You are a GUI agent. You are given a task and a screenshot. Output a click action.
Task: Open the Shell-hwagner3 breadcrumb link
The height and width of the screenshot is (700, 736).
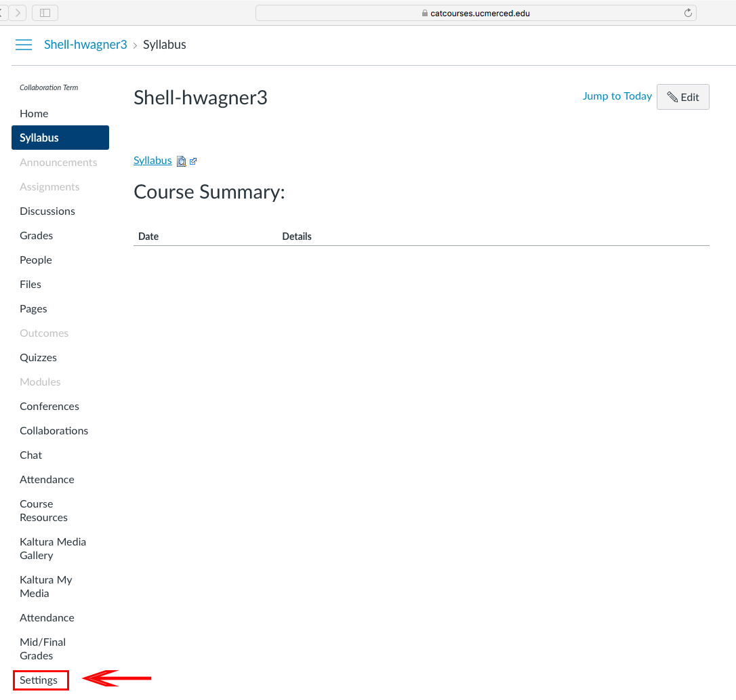click(x=85, y=45)
